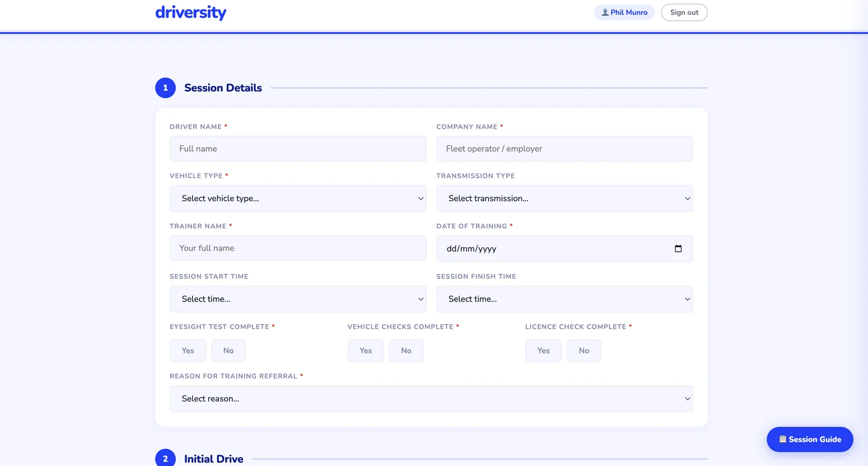Open the Session Guide
Image resolution: width=868 pixels, height=466 pixels.
(x=810, y=439)
